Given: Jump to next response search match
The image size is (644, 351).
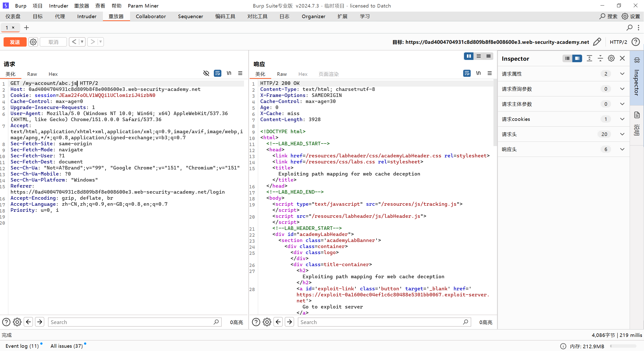Looking at the screenshot, I should pos(290,322).
